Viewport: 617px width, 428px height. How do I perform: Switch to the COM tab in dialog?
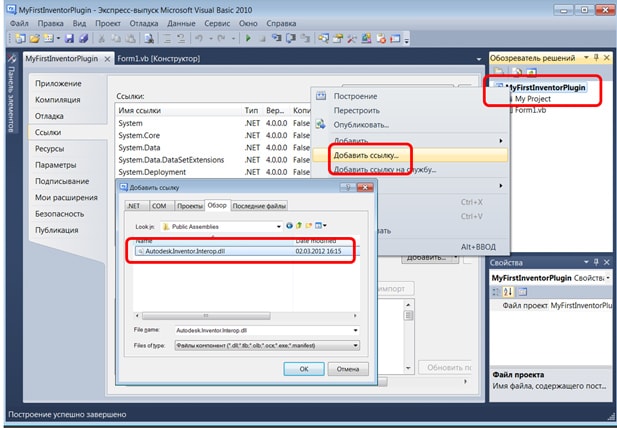158,205
